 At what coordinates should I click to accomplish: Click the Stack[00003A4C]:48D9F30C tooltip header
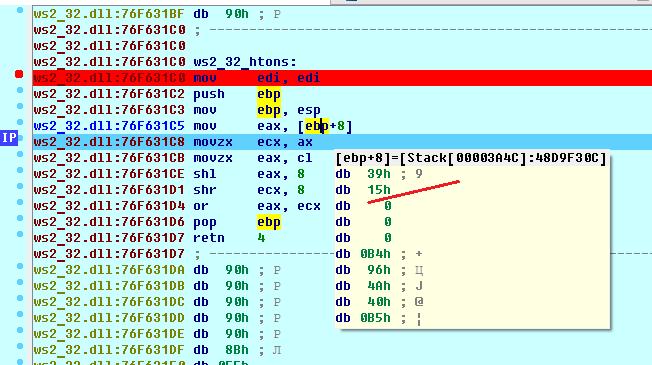click(x=471, y=158)
